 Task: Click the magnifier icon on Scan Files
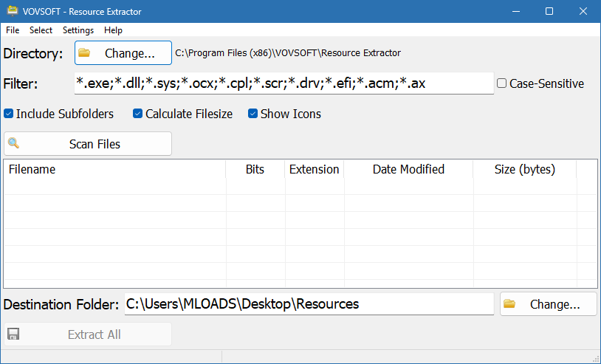[13, 143]
